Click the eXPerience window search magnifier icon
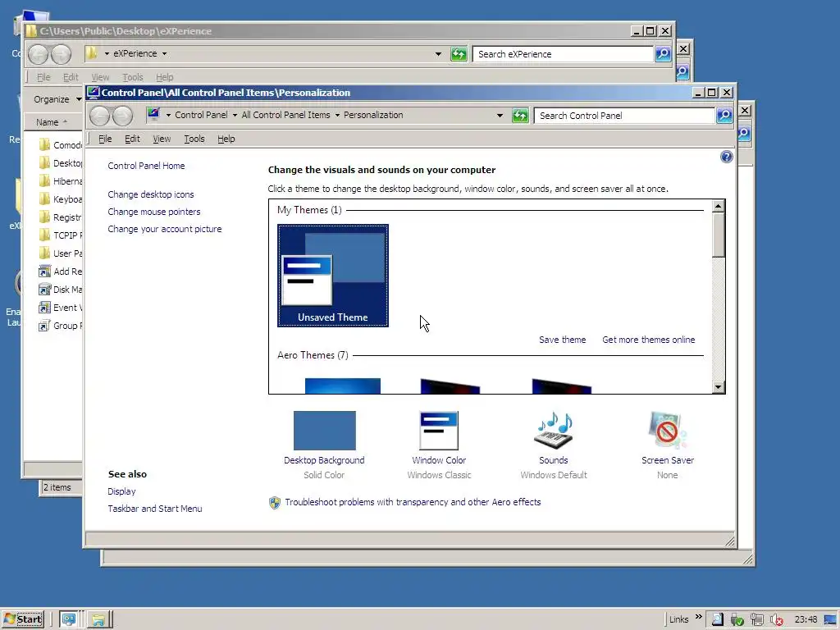This screenshot has width=840, height=630. pyautogui.click(x=663, y=53)
